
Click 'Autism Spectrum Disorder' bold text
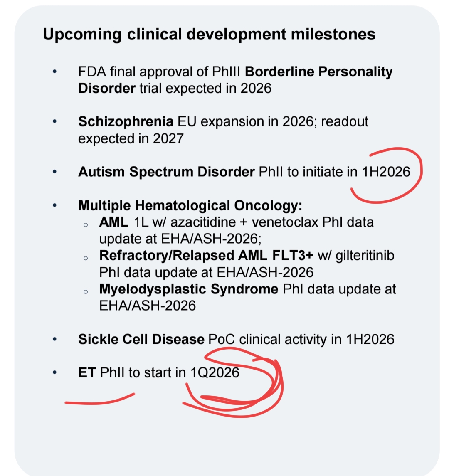tap(166, 172)
